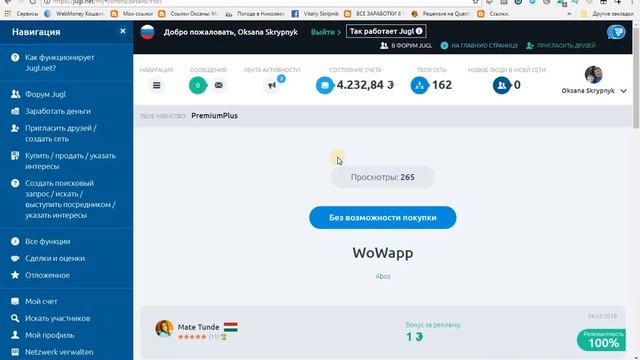The width and height of the screenshot is (640, 360).
Task: Click the WoWapp offer title
Action: click(383, 253)
